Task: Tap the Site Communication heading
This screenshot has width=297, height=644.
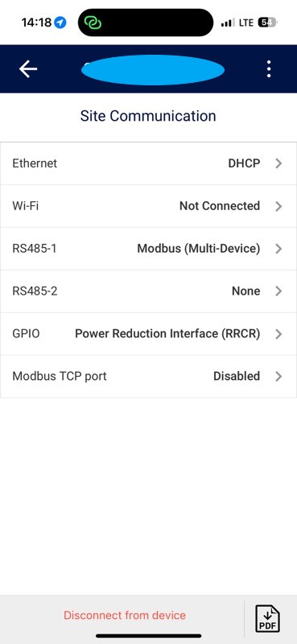Action: [148, 116]
